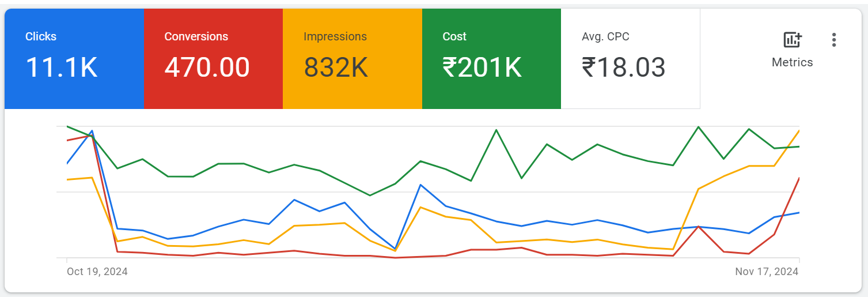Click the Oct 19, 2024 axis date label

97,272
